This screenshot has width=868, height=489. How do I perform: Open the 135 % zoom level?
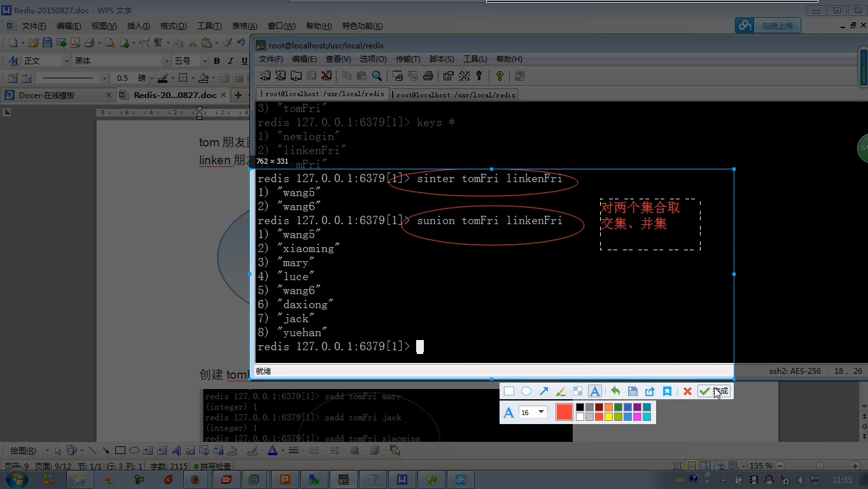[760, 466]
